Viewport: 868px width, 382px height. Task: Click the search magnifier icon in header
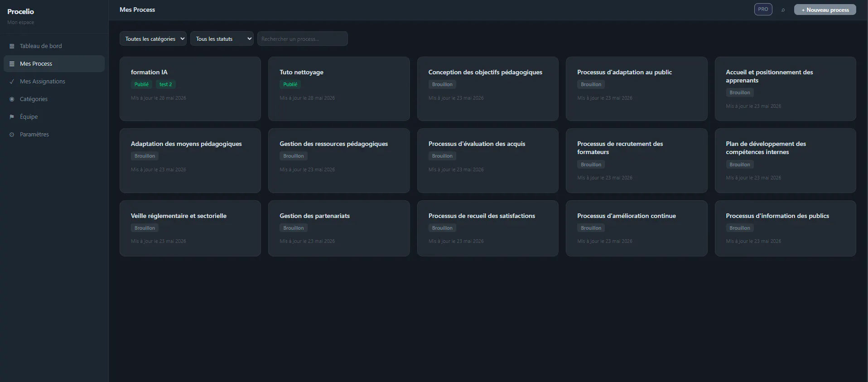[783, 10]
